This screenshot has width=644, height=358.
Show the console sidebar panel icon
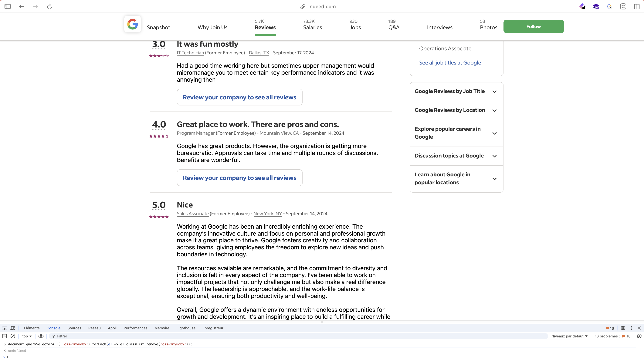coord(5,336)
